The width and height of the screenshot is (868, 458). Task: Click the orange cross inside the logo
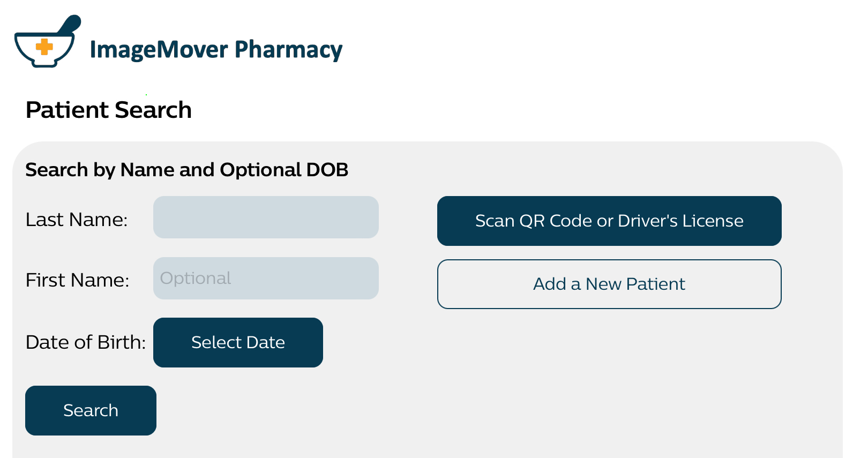click(x=44, y=47)
